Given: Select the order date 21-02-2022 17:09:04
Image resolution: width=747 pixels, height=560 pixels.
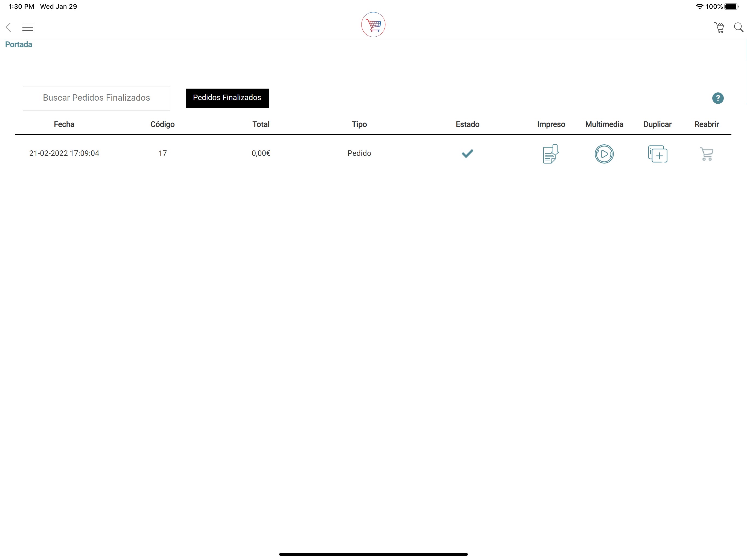Looking at the screenshot, I should click(x=64, y=153).
